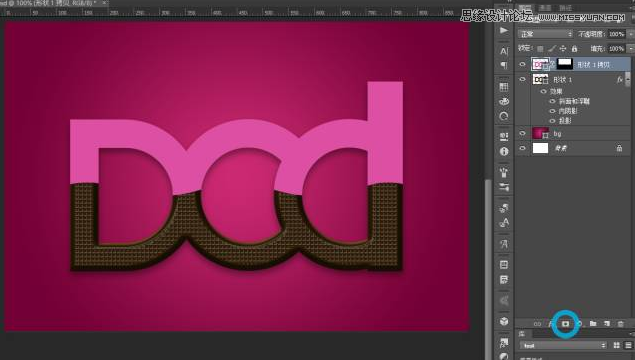Open the Info panel icon
The width and height of the screenshot is (635, 360).
504,151
